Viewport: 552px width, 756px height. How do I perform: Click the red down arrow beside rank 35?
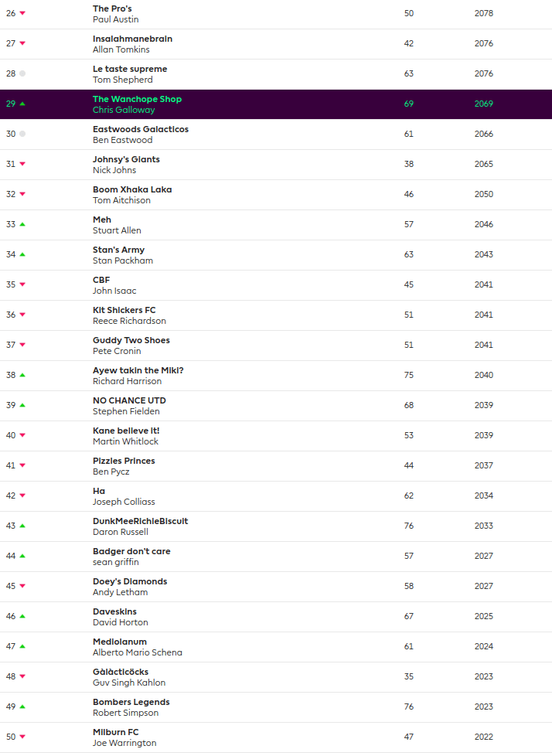click(x=22, y=284)
